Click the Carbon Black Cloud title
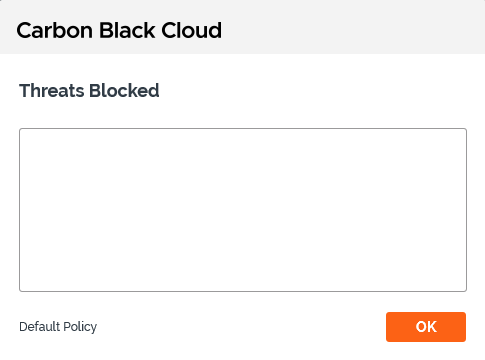The width and height of the screenshot is (485, 360). point(119,30)
